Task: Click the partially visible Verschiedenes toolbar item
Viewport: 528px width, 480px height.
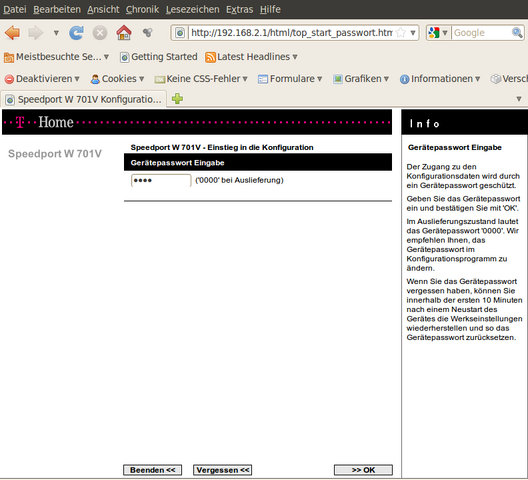Action: pos(509,79)
